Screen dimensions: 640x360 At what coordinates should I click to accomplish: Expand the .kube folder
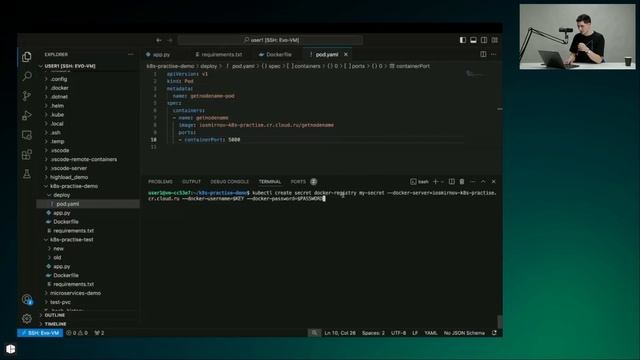[x=88, y=115]
